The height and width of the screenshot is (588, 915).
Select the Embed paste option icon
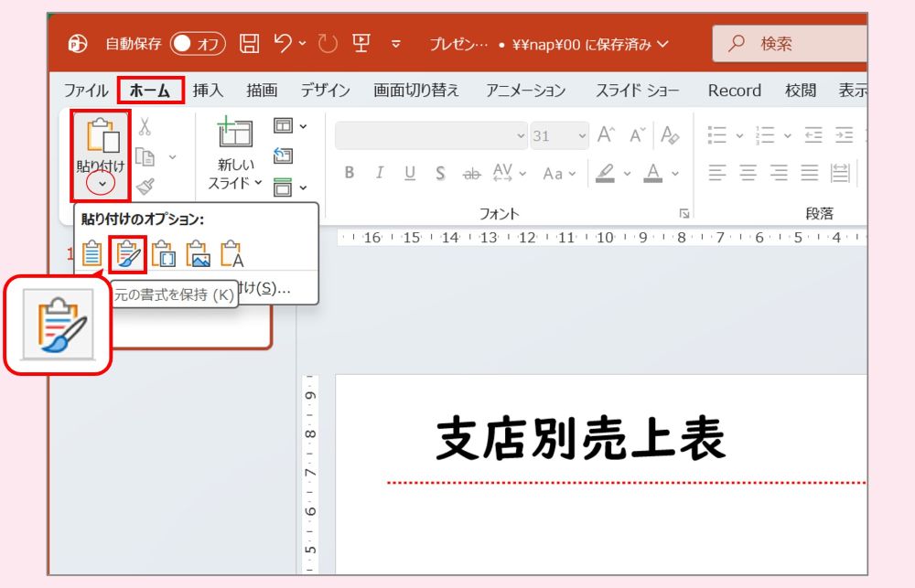click(164, 253)
